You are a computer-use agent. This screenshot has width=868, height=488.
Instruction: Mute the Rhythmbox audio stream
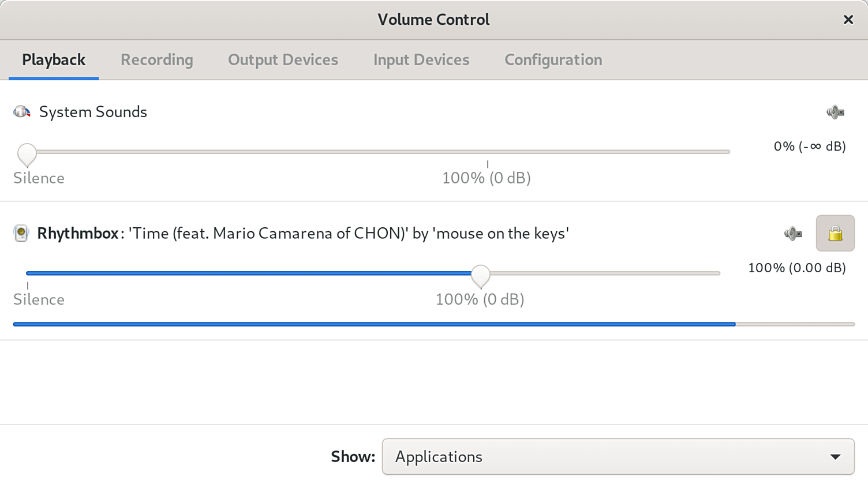(792, 234)
